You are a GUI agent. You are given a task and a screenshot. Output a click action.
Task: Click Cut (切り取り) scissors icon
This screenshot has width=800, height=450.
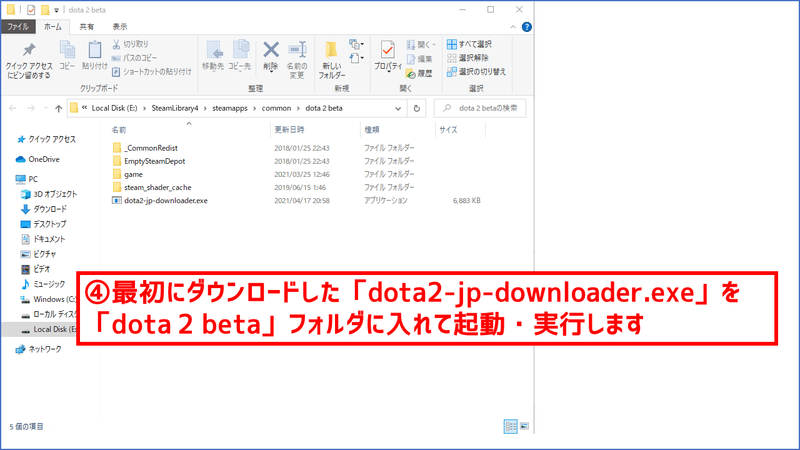[116, 44]
